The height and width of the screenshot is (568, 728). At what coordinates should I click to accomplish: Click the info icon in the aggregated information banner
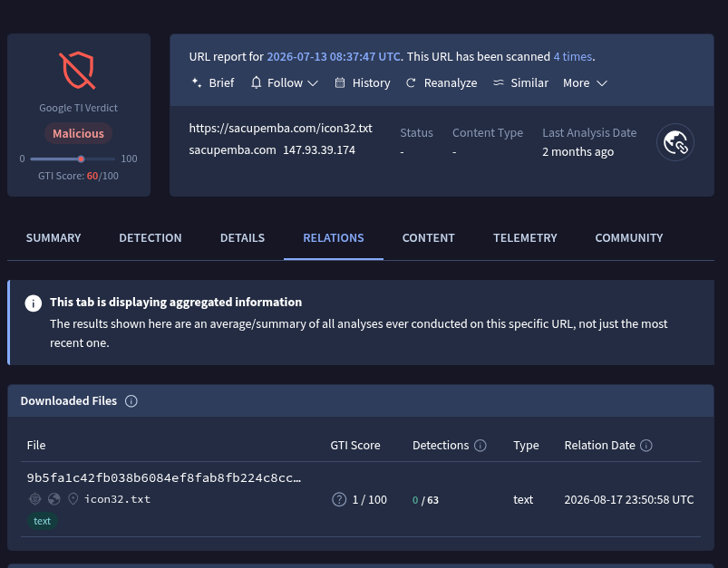point(33,303)
